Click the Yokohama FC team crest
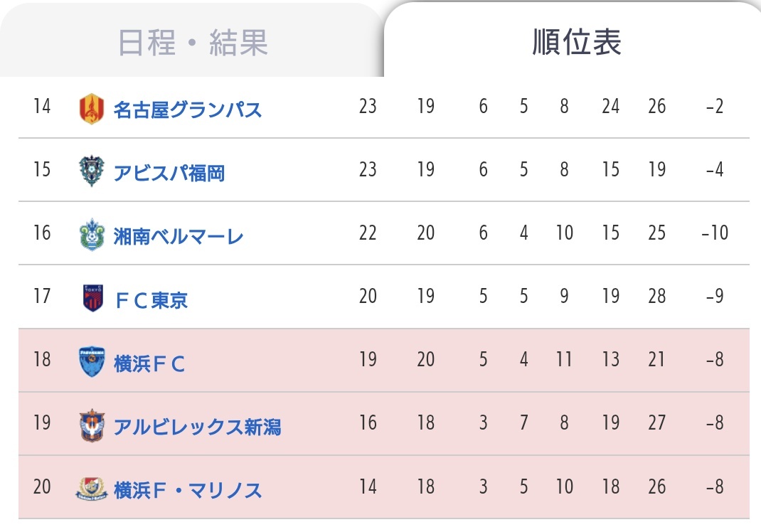 92,361
